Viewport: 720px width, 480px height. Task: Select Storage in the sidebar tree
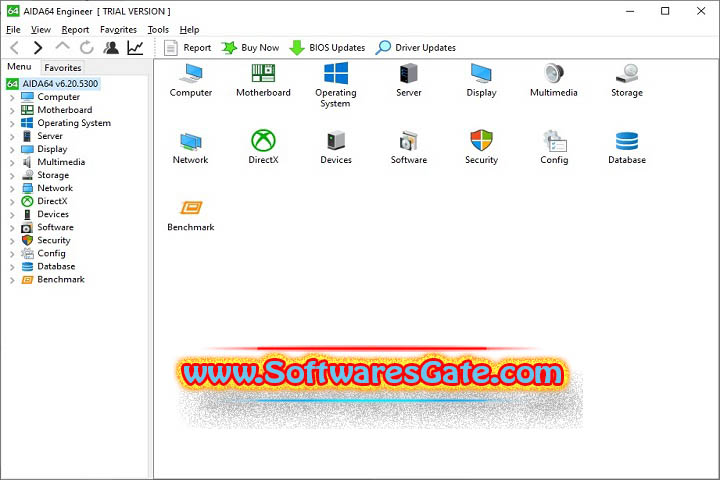tap(53, 175)
